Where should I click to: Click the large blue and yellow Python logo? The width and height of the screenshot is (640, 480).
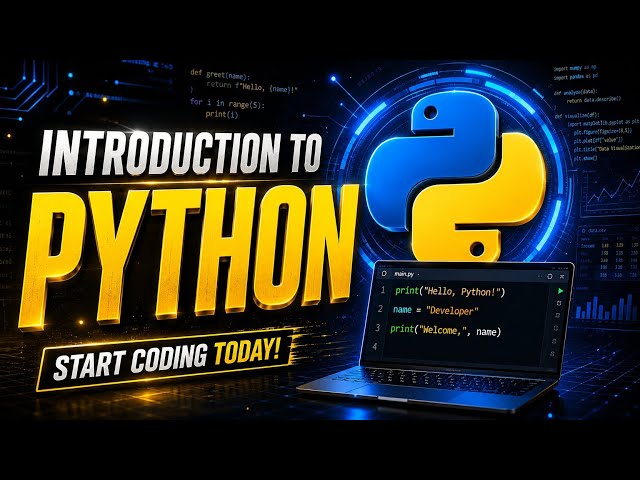point(456,178)
